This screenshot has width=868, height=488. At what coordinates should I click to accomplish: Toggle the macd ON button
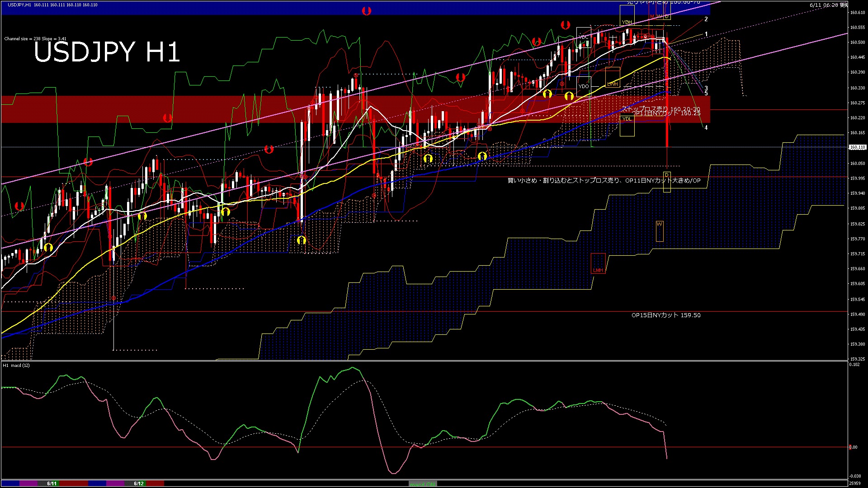pyautogui.click(x=423, y=484)
